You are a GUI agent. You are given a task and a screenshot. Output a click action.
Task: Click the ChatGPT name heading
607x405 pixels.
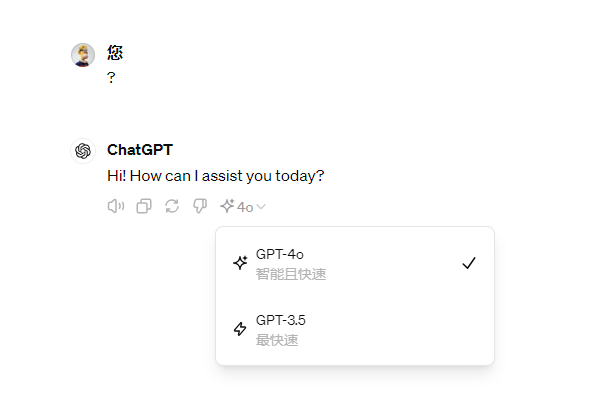(140, 150)
